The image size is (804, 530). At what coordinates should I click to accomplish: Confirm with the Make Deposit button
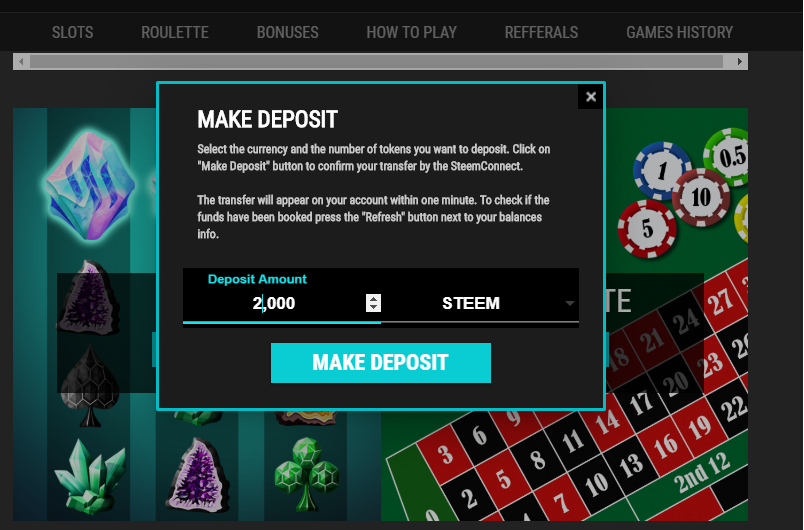pyautogui.click(x=380, y=362)
